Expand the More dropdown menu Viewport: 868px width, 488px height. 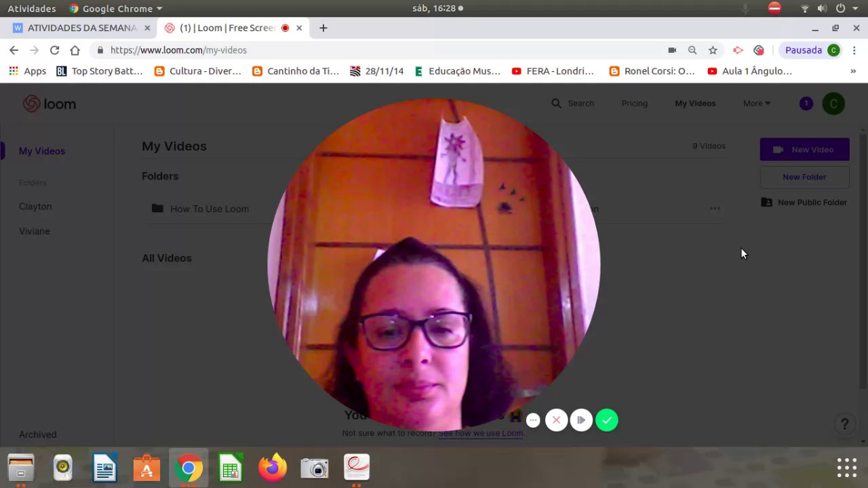756,103
